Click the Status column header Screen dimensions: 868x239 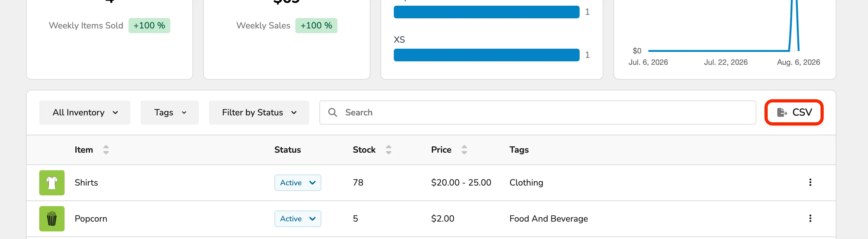pyautogui.click(x=287, y=150)
